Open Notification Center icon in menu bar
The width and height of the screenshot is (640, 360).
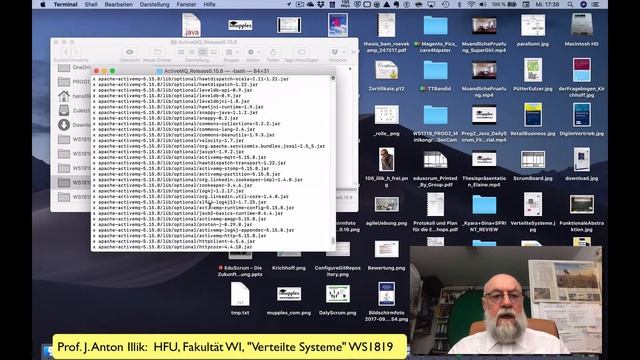[x=596, y=4]
